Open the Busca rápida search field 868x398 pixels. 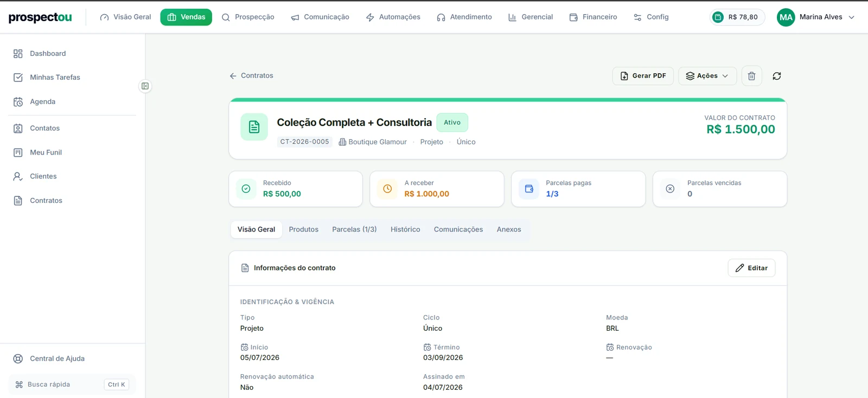coord(72,384)
